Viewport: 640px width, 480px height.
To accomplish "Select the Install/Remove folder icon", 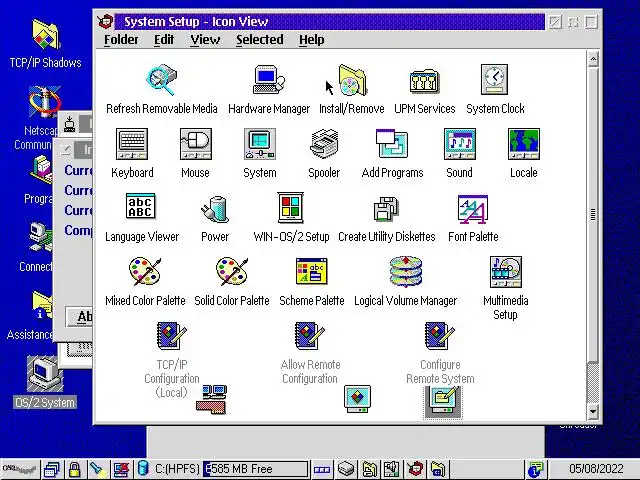I will tap(352, 80).
